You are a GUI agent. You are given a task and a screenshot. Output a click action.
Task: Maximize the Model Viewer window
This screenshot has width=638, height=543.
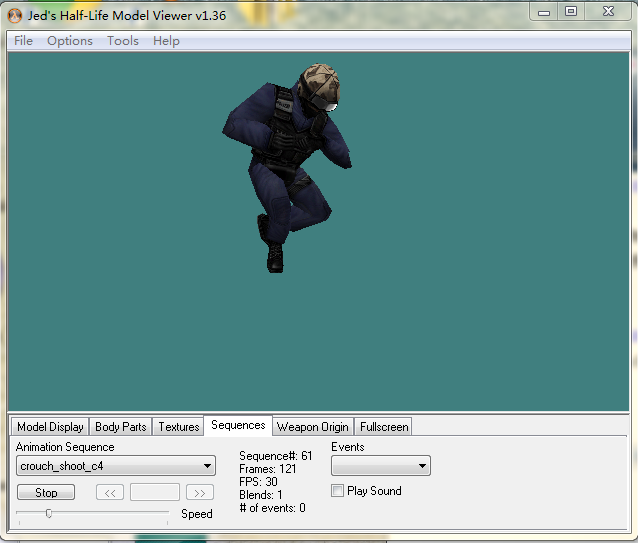click(571, 11)
